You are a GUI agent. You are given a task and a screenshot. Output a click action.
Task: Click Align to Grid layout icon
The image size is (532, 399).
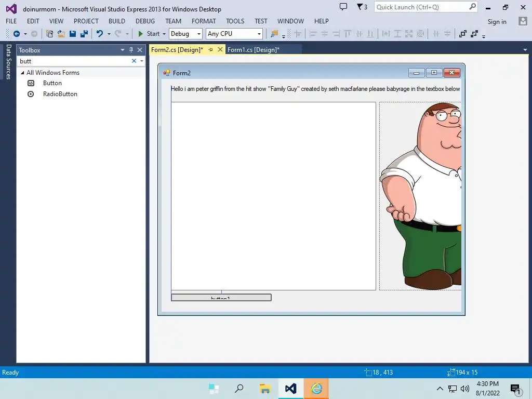[298, 34]
